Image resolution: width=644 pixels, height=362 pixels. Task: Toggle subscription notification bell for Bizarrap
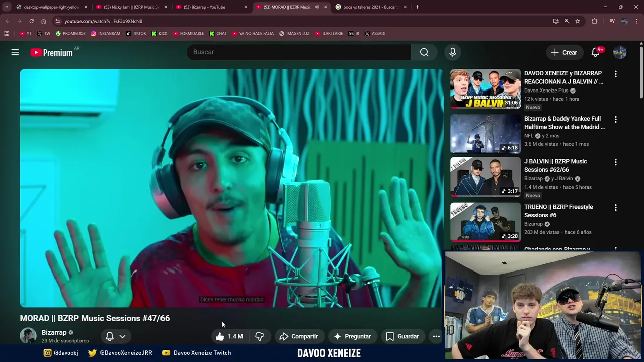tap(109, 336)
